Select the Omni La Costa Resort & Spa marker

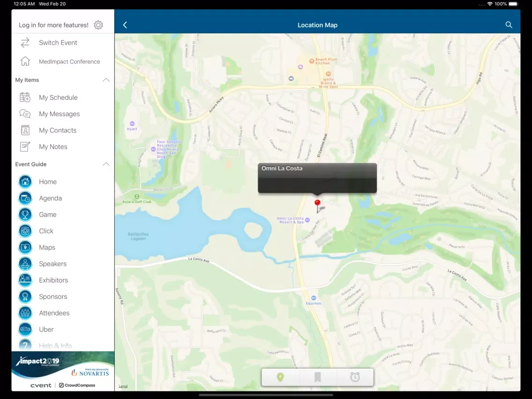point(307,220)
